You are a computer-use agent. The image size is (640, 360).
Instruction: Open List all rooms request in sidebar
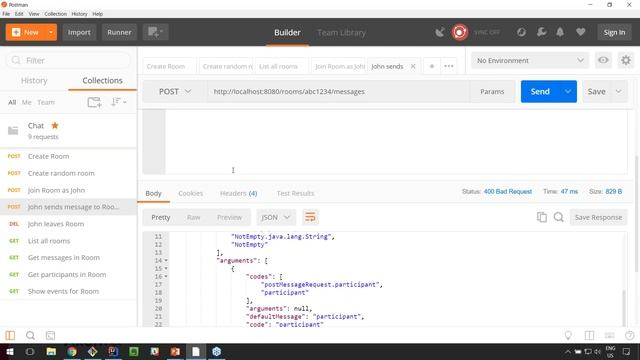pos(69,241)
